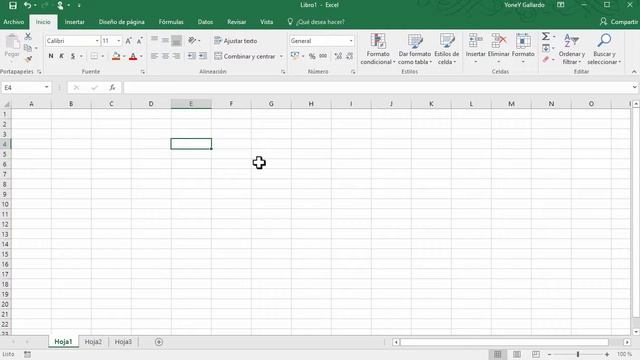Save the workbook with the floppy icon
The image size is (640, 360).
(13, 5)
